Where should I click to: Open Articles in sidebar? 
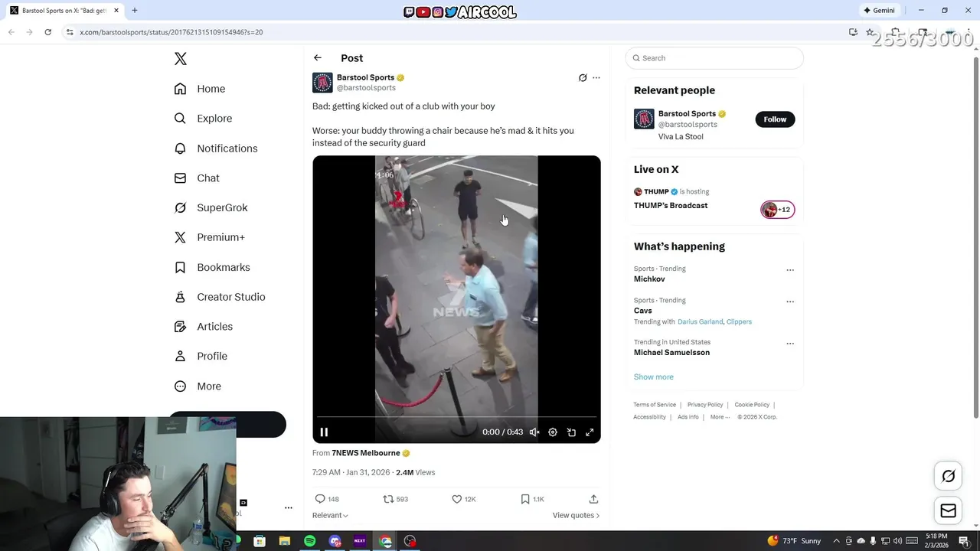(x=203, y=327)
